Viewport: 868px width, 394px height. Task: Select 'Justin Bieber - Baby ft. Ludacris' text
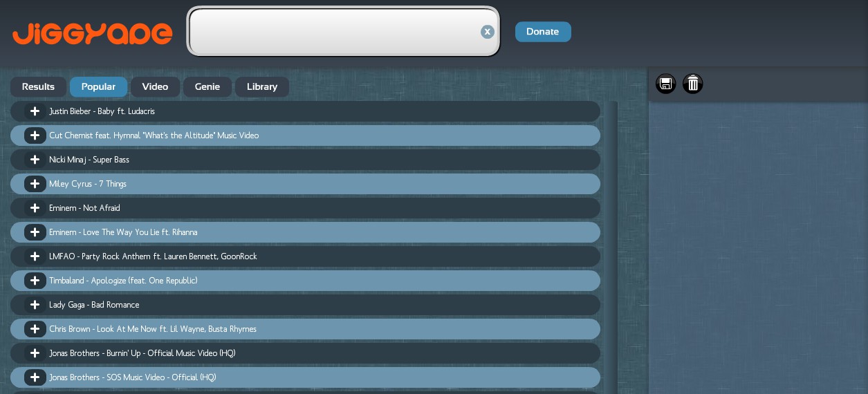click(x=102, y=111)
